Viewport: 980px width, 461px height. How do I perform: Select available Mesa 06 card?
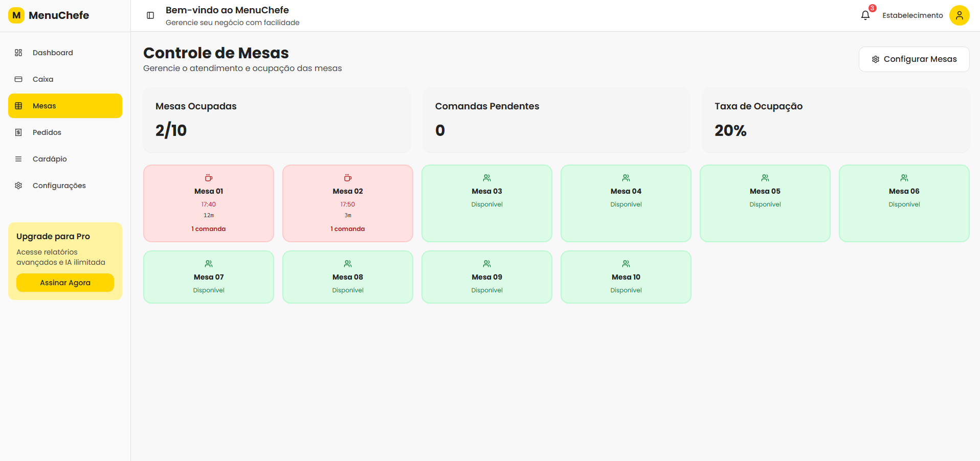[904, 203]
